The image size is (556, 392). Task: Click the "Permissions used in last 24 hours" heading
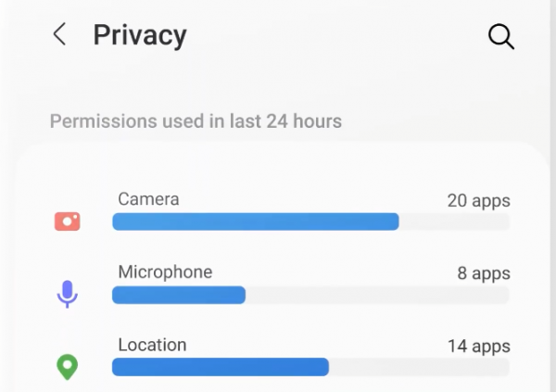pyautogui.click(x=196, y=121)
